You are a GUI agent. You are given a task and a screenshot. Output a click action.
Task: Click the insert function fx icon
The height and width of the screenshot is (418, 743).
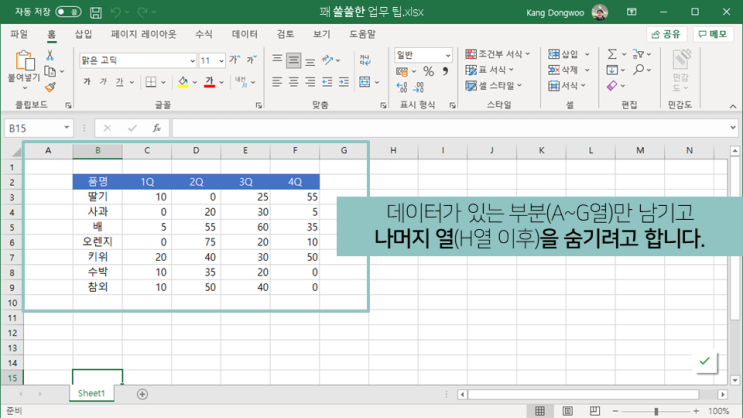click(x=156, y=128)
